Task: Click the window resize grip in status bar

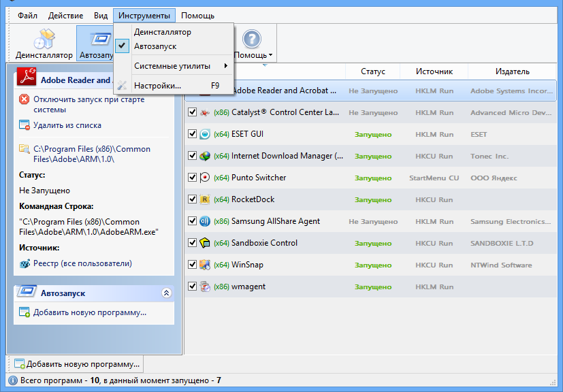Action: [553, 382]
